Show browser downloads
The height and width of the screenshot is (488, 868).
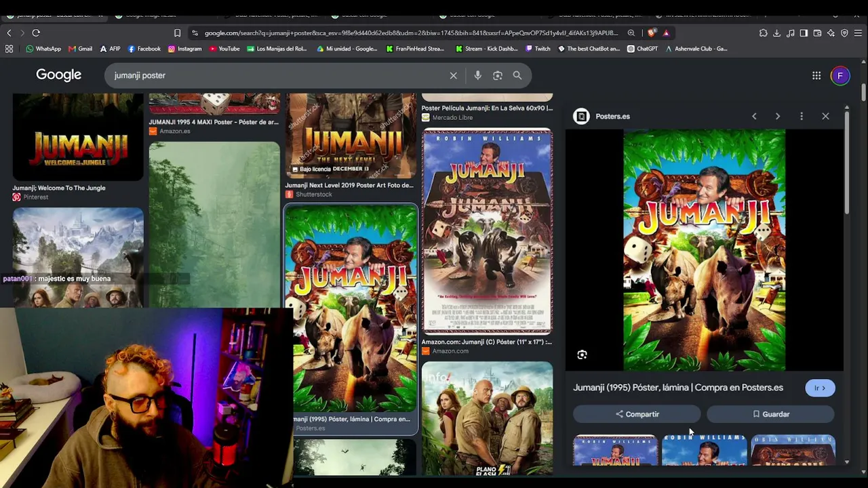[x=776, y=33]
